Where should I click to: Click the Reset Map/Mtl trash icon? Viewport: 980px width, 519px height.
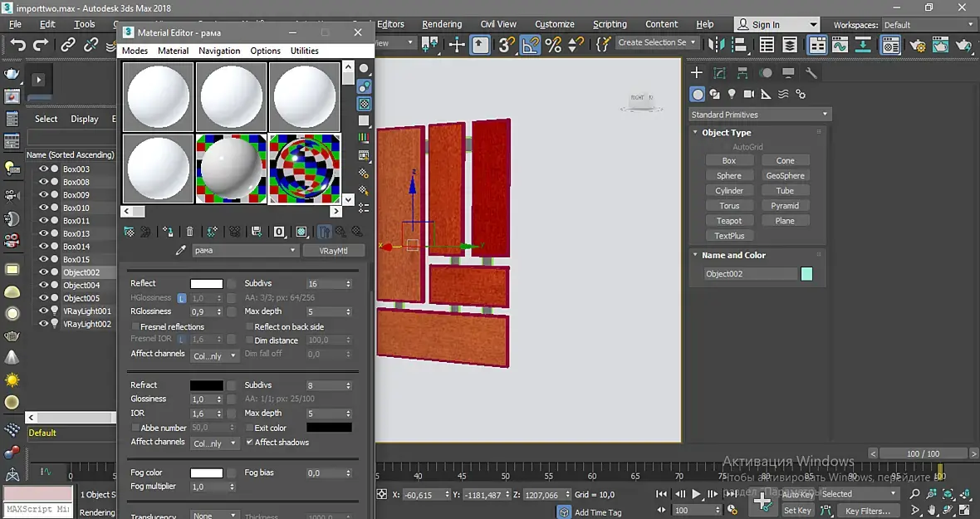[x=189, y=232]
